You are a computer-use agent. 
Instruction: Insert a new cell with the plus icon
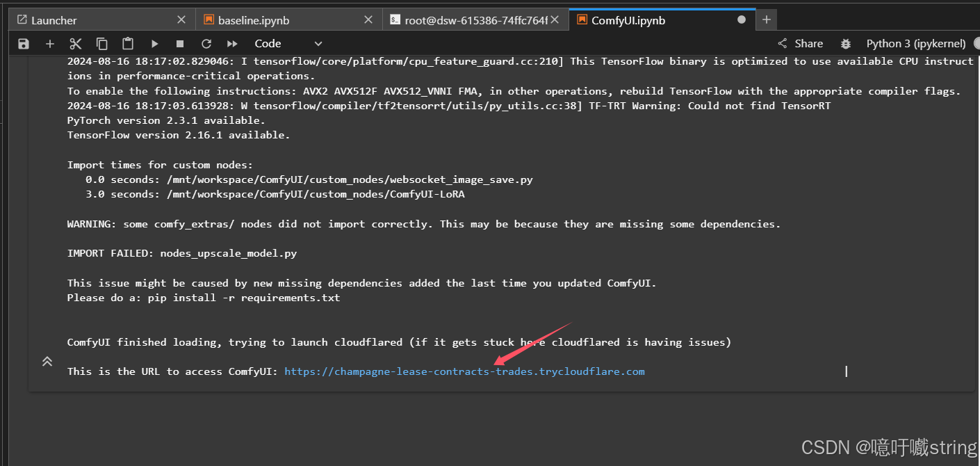click(x=49, y=44)
